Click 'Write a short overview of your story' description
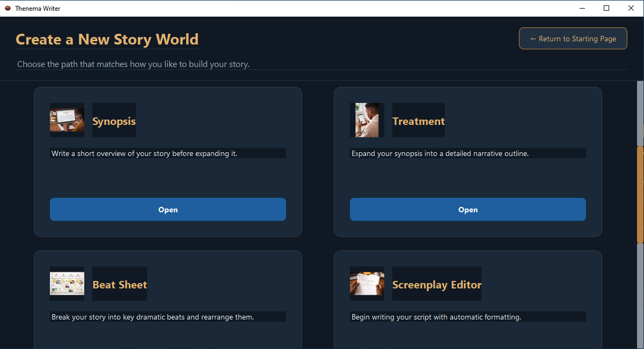 pyautogui.click(x=144, y=153)
